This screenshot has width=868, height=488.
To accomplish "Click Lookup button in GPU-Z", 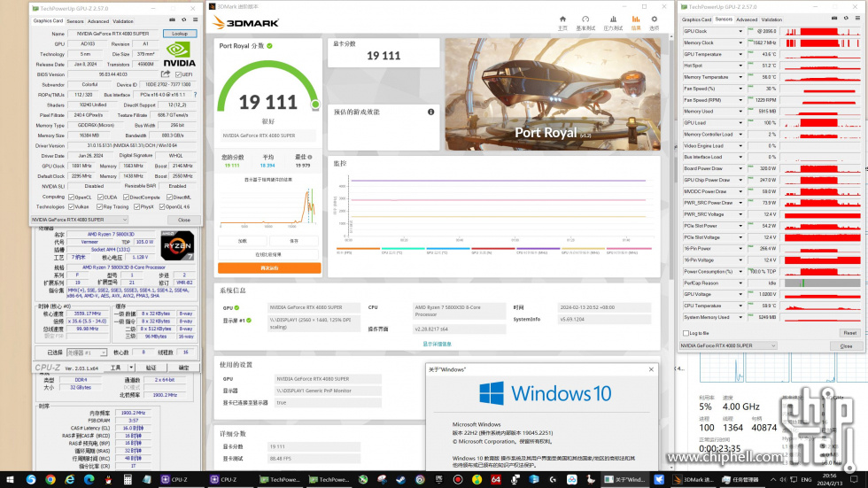I will click(x=180, y=33).
